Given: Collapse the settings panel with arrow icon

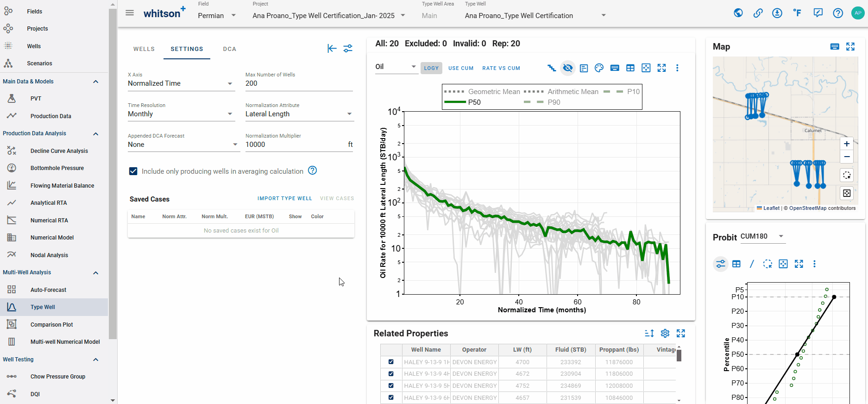Looking at the screenshot, I should pos(332,48).
